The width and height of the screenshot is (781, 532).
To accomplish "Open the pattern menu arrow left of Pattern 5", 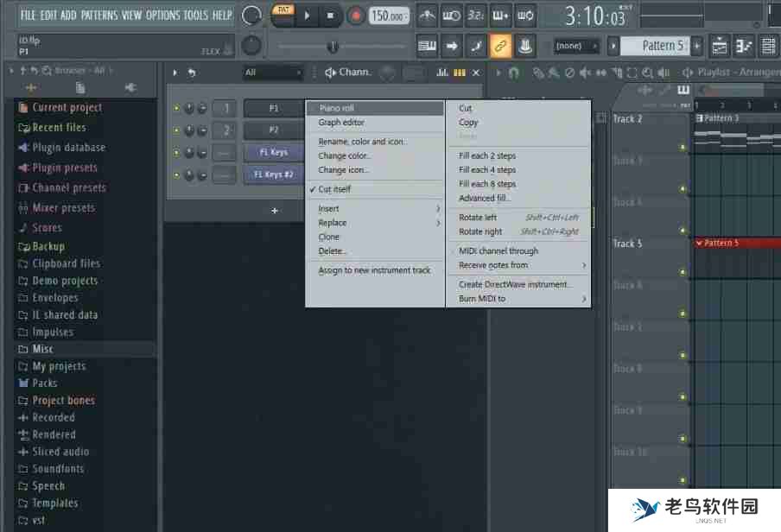I will pyautogui.click(x=613, y=46).
